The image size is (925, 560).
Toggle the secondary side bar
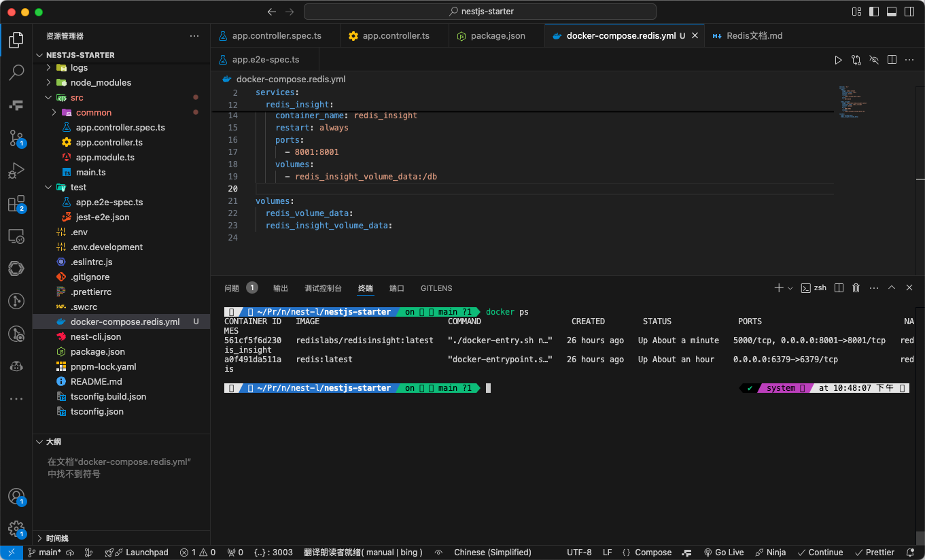point(909,12)
